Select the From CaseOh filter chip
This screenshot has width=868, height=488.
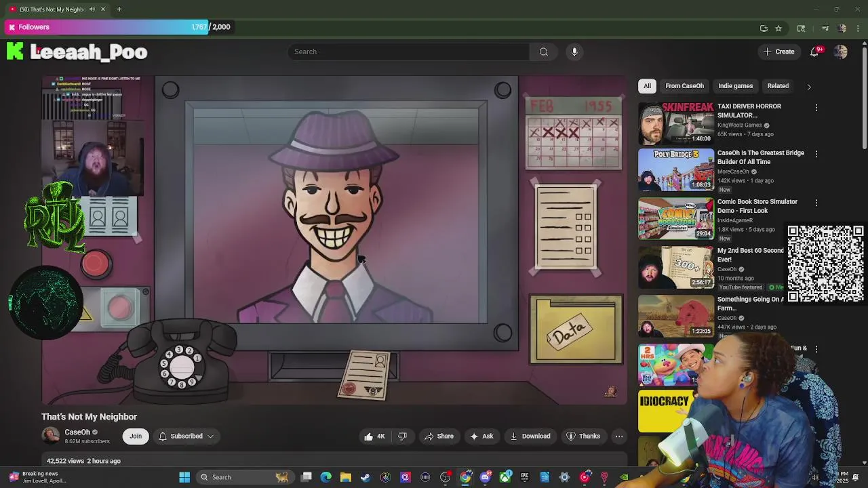(x=684, y=86)
